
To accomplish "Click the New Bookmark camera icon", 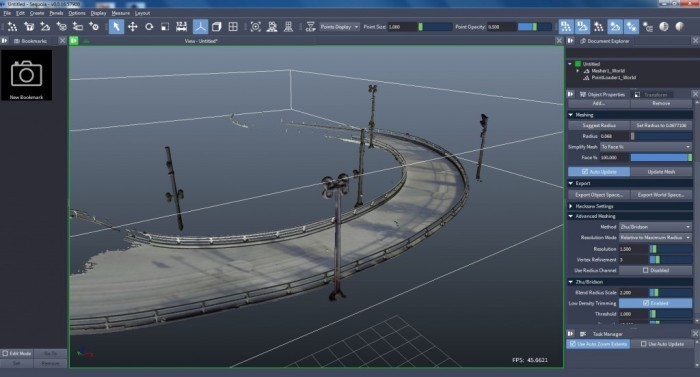I will pos(26,75).
